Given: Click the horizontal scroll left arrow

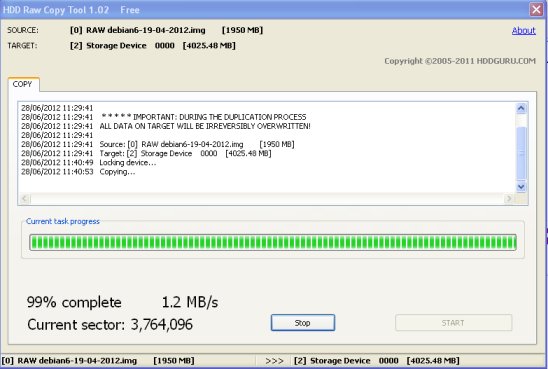Looking at the screenshot, I should point(24,198).
